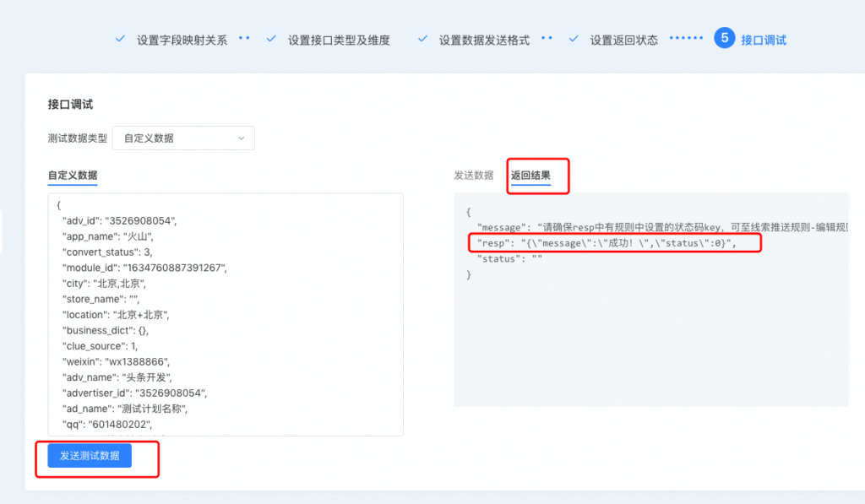865x504 pixels.
Task: Jump to the 设置数据发送格式 step label
Action: coord(484,40)
